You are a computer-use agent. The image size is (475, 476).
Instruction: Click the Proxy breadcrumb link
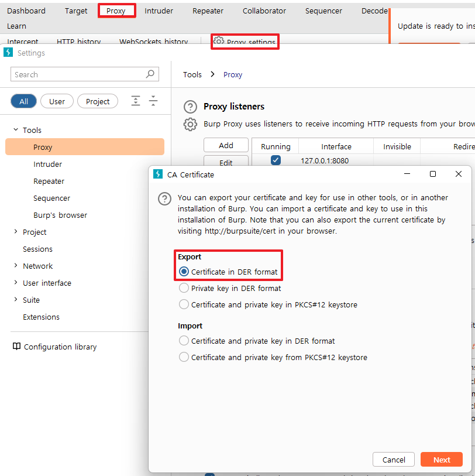pos(233,75)
